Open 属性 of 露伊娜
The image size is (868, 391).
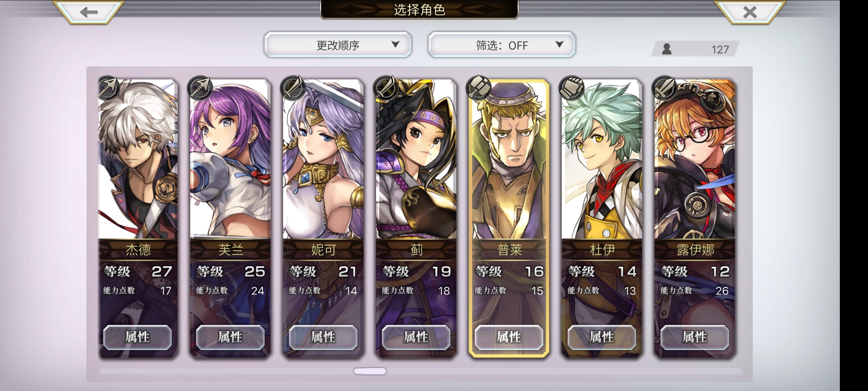coord(695,337)
